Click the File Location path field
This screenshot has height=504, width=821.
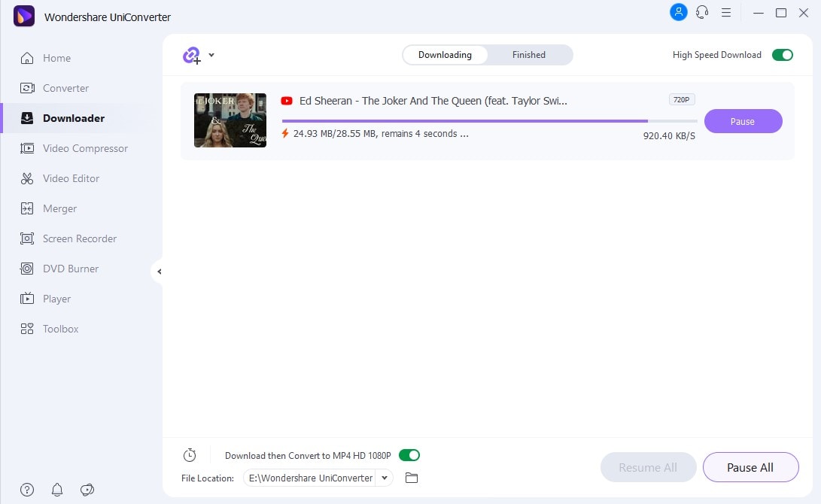point(310,478)
